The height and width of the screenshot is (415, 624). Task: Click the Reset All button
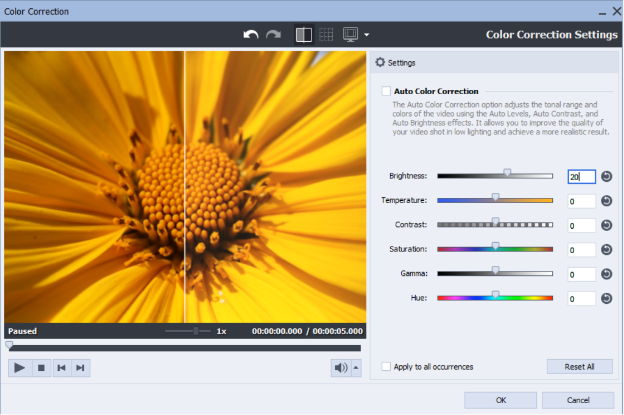579,367
